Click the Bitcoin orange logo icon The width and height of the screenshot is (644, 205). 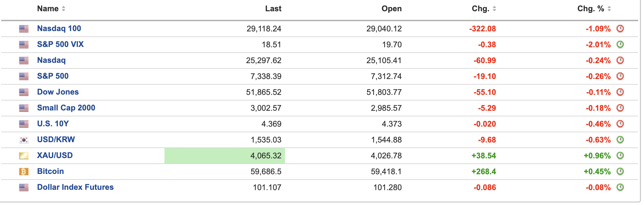24,171
